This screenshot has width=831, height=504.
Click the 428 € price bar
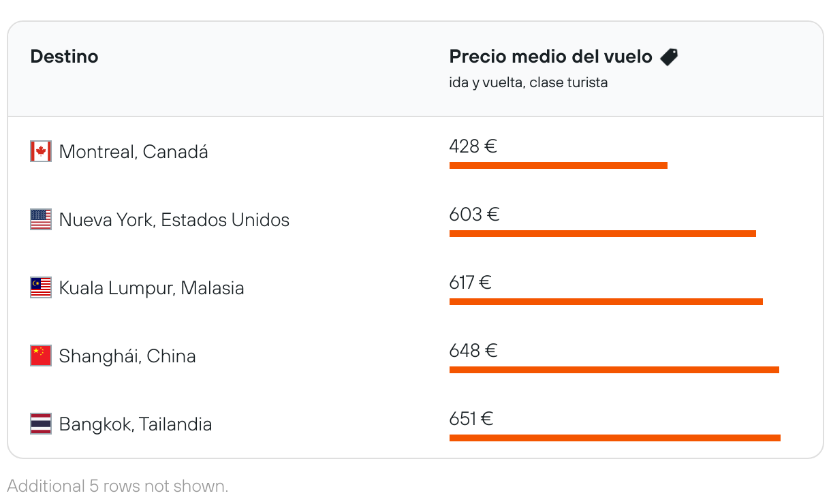click(558, 166)
